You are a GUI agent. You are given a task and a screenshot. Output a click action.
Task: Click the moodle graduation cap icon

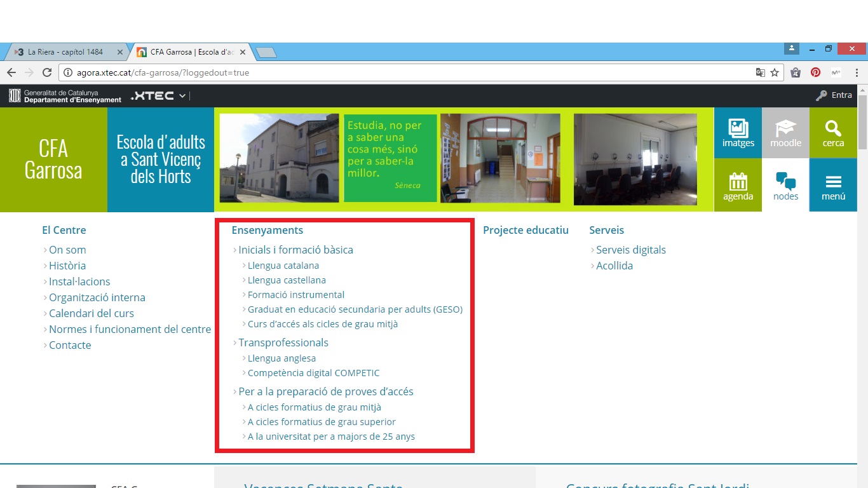(x=785, y=128)
